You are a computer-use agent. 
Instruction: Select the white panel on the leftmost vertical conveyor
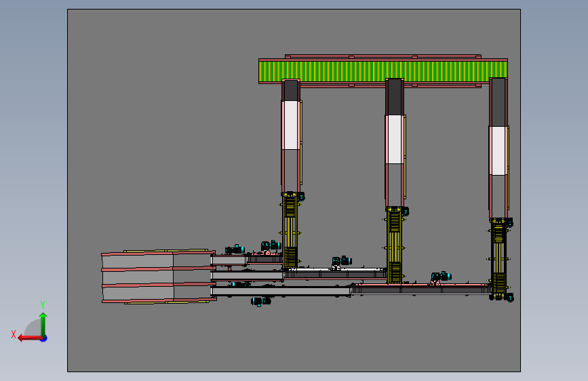(291, 125)
